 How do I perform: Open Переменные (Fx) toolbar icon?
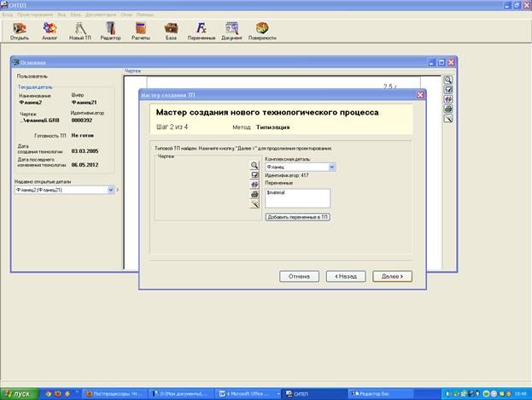(202, 32)
